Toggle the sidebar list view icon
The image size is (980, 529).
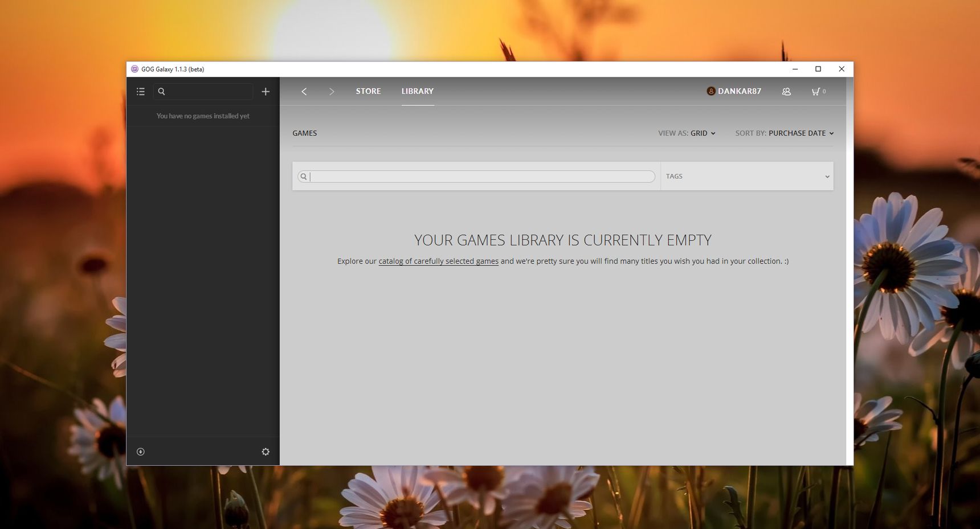click(141, 92)
